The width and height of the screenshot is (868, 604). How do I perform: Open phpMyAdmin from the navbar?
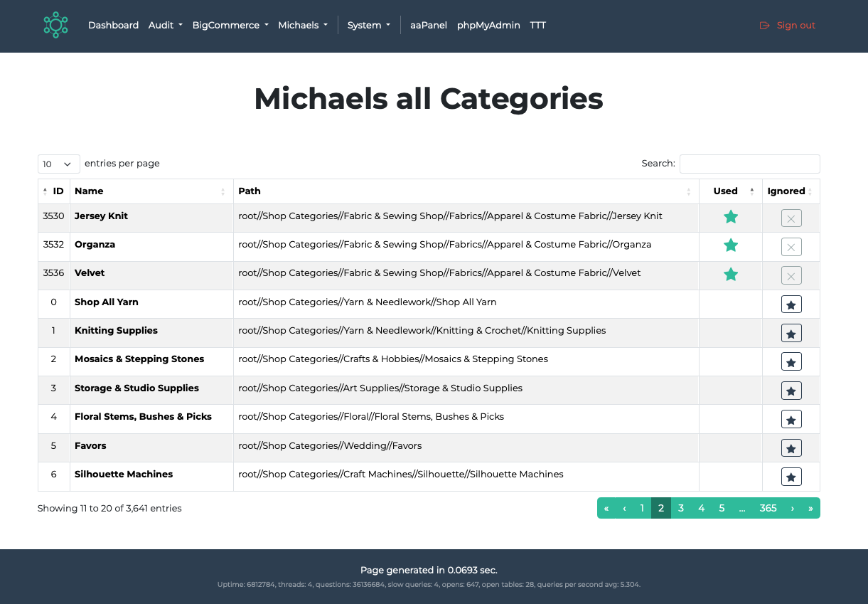click(489, 25)
